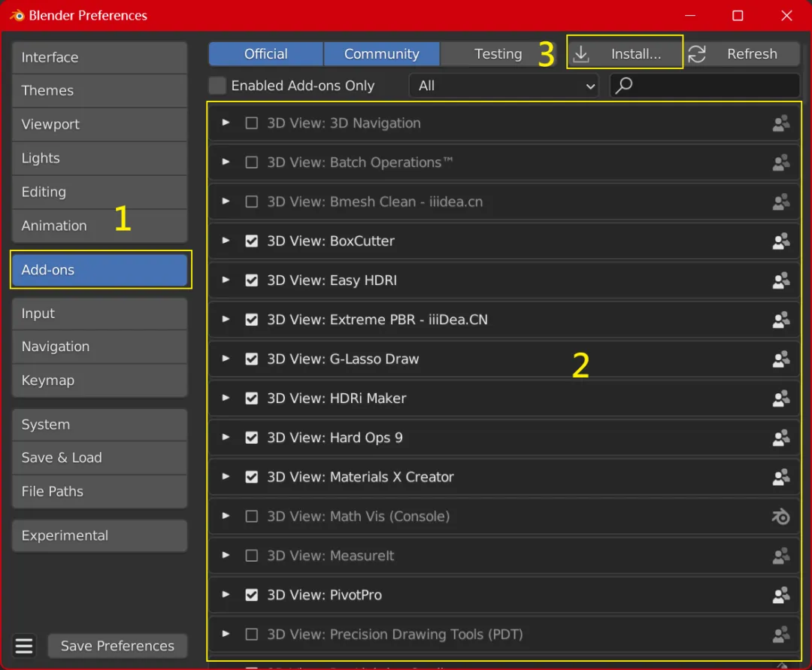This screenshot has width=812, height=670.
Task: Enable the Batch Operations add-on checkbox
Action: pos(252,162)
